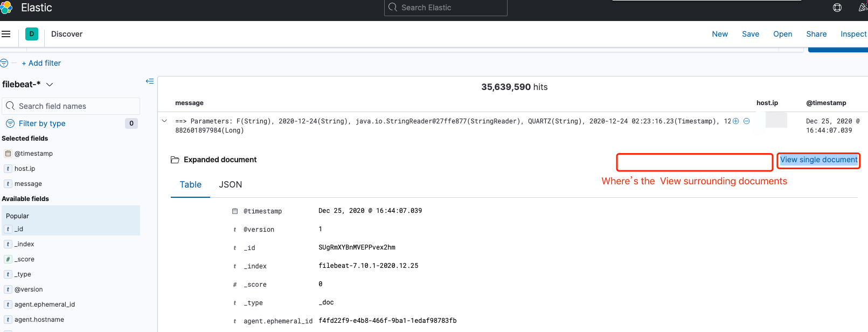
Task: Click the type icon of sidebar agent.hostname field
Action: coord(8,320)
